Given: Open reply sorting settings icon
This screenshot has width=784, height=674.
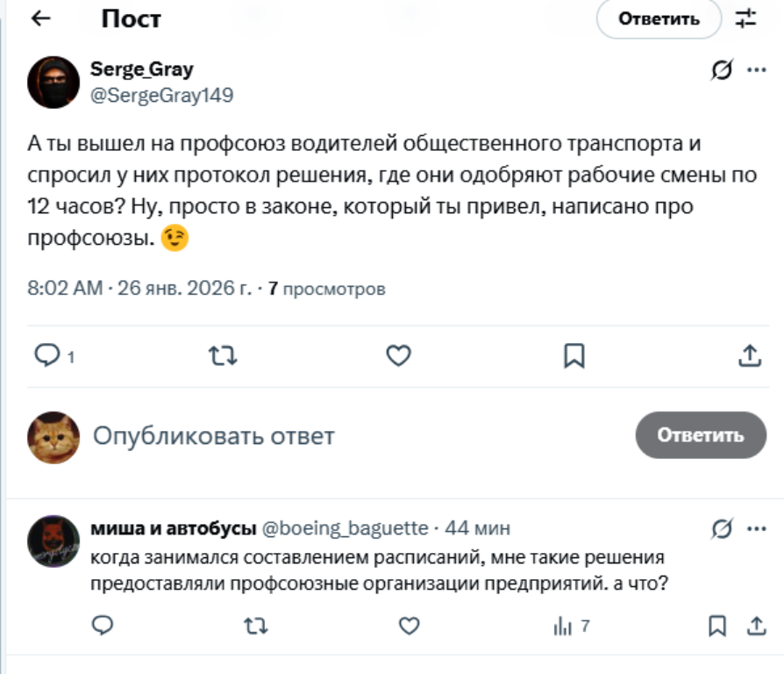Looking at the screenshot, I should pos(745,18).
